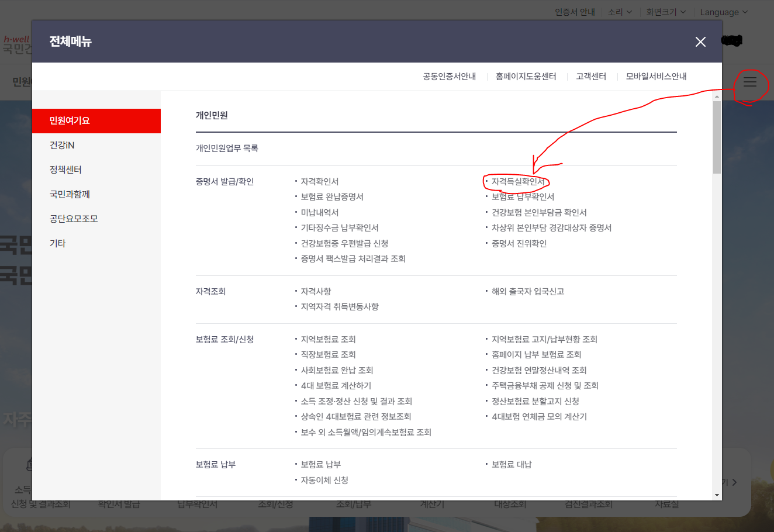Viewport: 774px width, 532px height.
Task: Open the 고객센터 link
Action: click(x=590, y=76)
